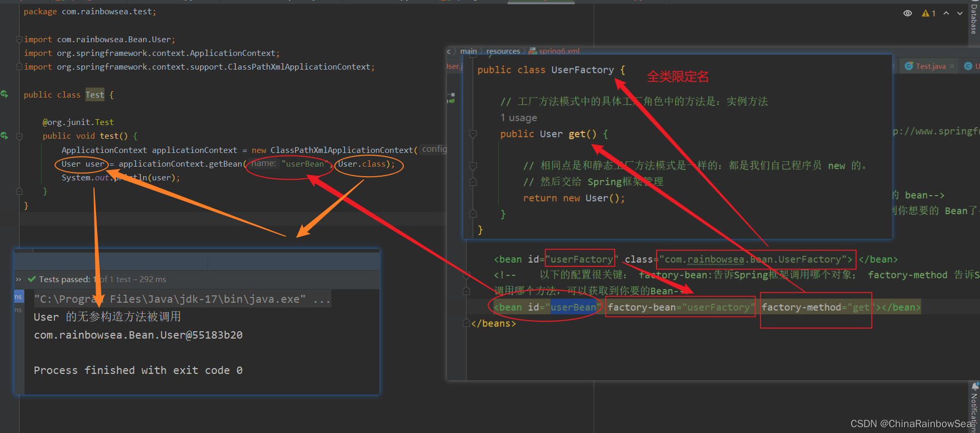Click the green Tests passed checkmark
The width and height of the screenshot is (980, 433).
[32, 279]
